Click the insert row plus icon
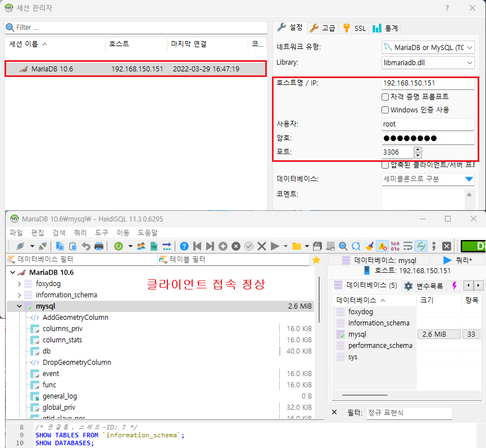This screenshot has height=448, width=486. pyautogui.click(x=223, y=246)
